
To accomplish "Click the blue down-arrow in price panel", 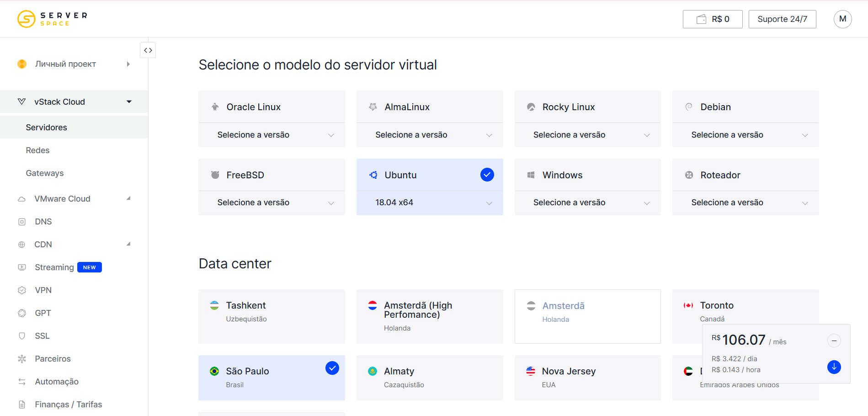I will (x=834, y=367).
